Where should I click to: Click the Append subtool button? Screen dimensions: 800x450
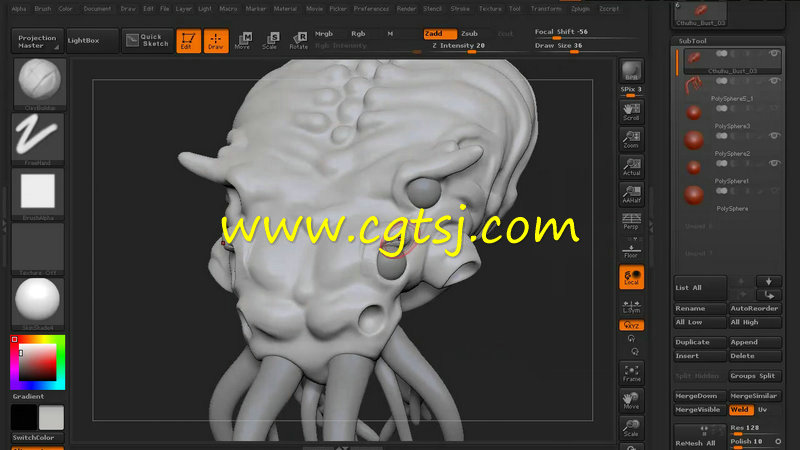755,342
